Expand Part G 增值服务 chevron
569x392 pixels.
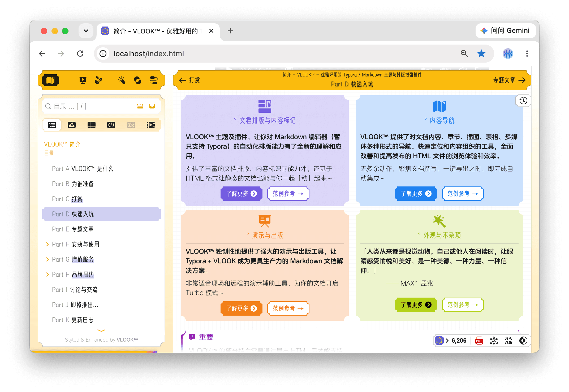[48, 259]
